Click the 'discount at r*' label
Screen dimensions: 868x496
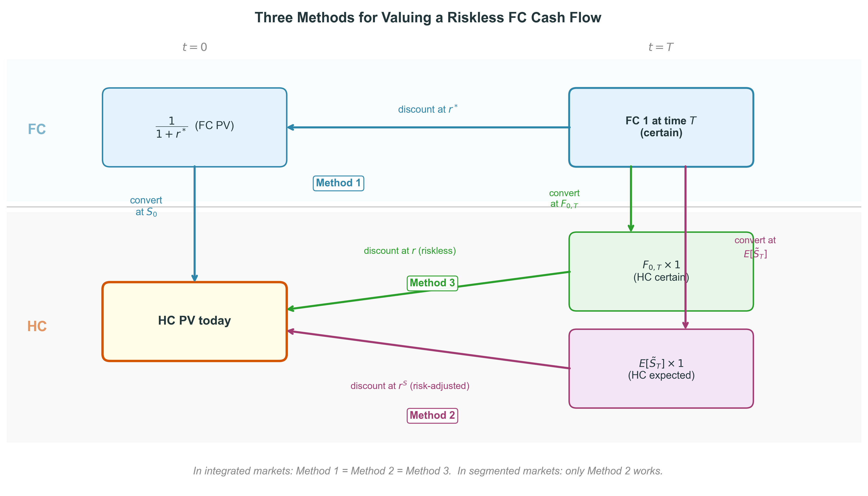point(427,109)
